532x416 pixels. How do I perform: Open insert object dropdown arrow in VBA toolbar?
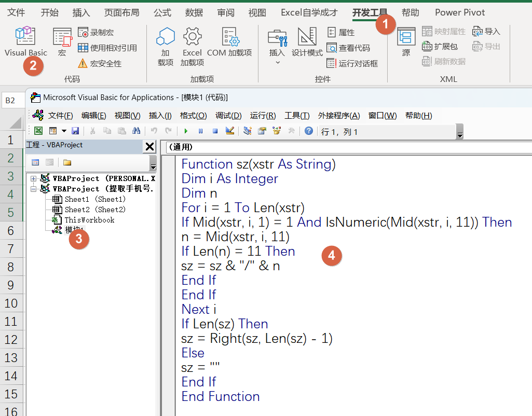point(64,131)
